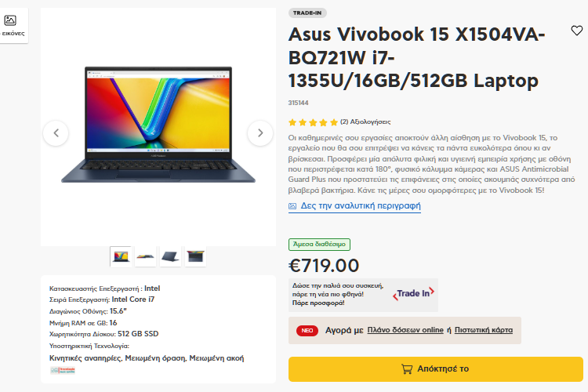Open the image gallery icon labeled εικόνες
The image size is (588, 392).
pyautogui.click(x=12, y=26)
